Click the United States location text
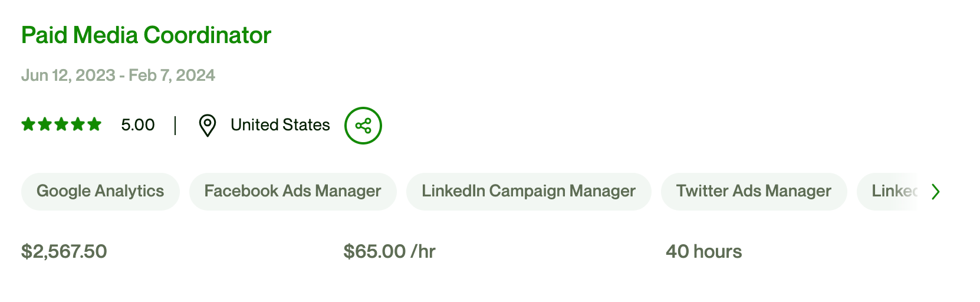 coord(280,125)
